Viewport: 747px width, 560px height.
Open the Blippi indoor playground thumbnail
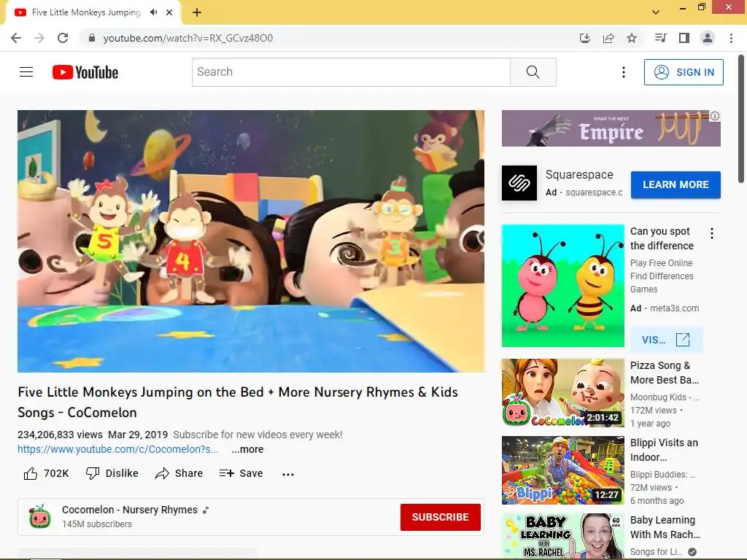[562, 470]
